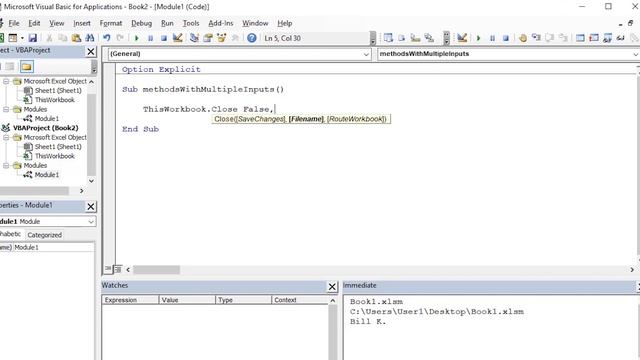Click the Reset icon left of the Help icon
The image size is (640, 360).
164,38
